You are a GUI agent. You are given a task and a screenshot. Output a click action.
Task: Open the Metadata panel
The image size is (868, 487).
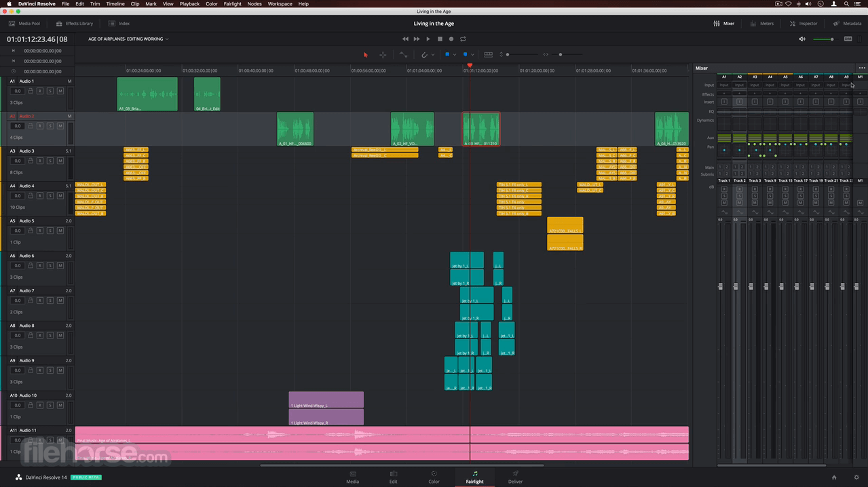(847, 23)
